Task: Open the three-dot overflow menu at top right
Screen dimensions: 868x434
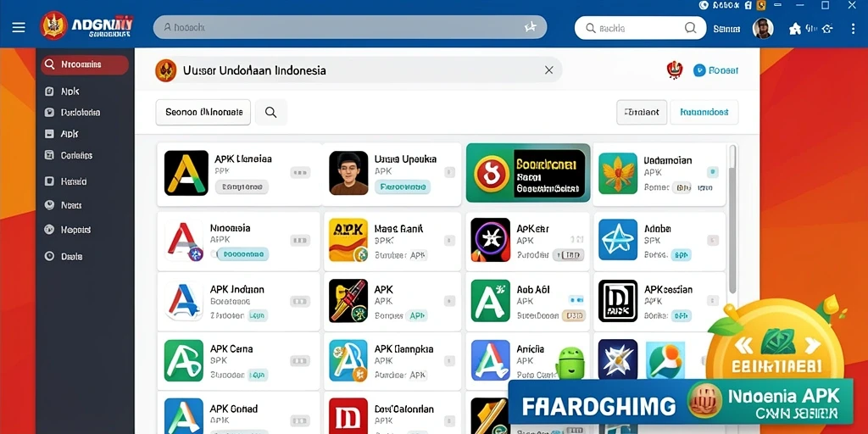Action: point(852,28)
